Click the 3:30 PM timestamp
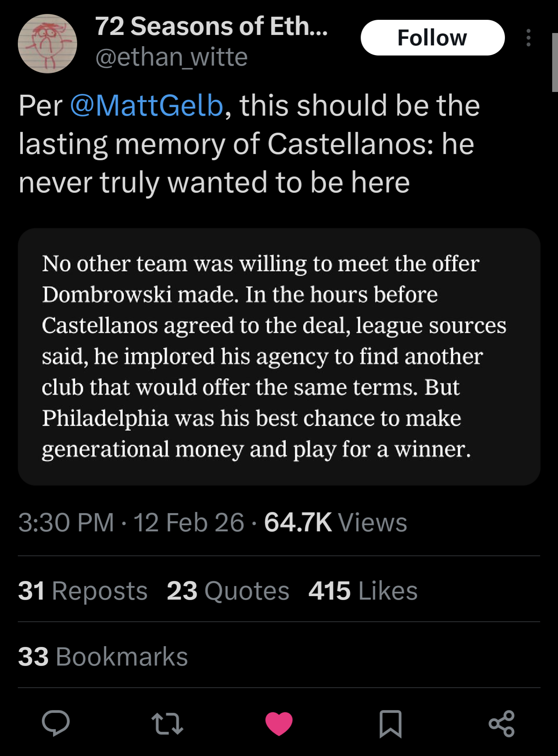The width and height of the screenshot is (558, 756). click(x=66, y=522)
